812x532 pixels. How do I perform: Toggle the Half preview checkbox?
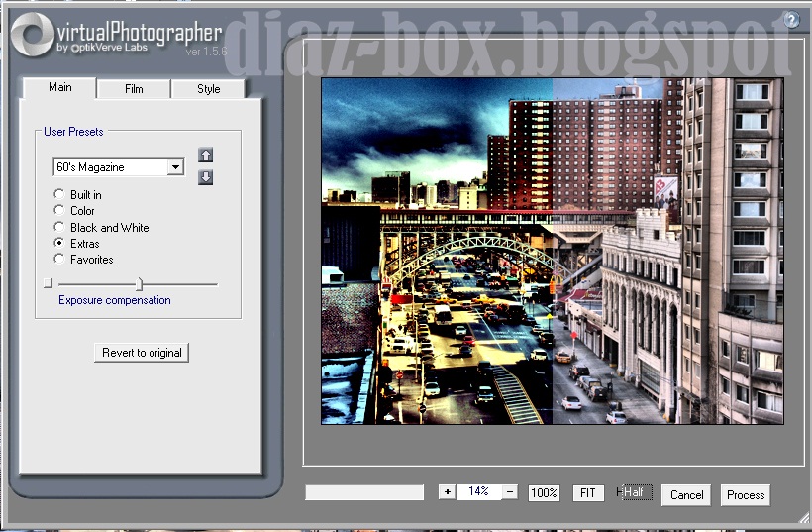(x=634, y=492)
